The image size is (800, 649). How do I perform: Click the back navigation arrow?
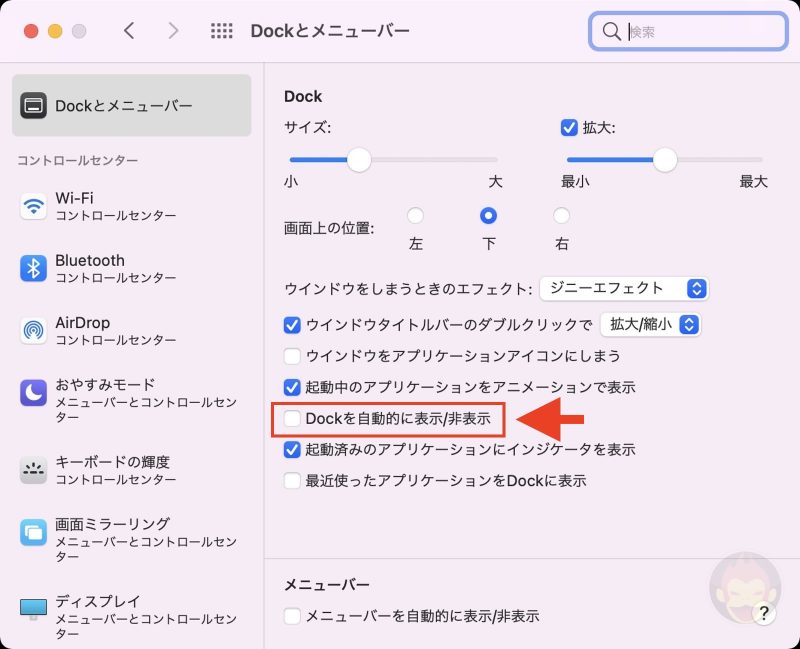point(130,30)
